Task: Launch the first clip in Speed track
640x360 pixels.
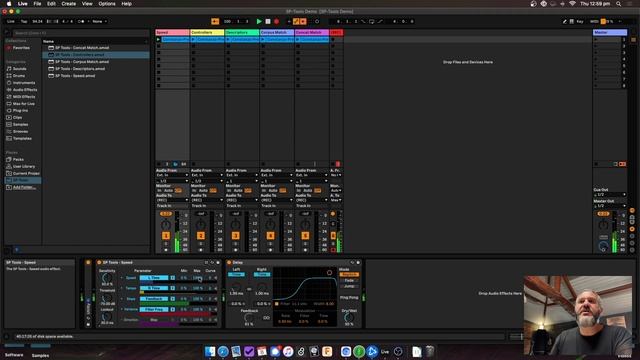Action: point(158,40)
